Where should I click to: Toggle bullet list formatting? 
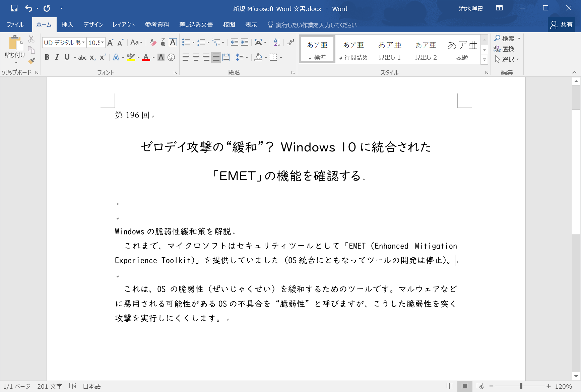click(x=186, y=43)
